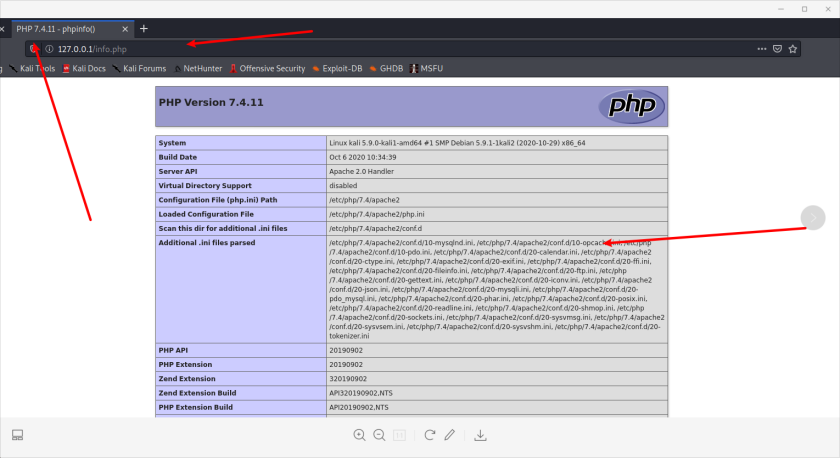Select the /etc/php/7.4/apache2/php.ini value

[x=377, y=214]
